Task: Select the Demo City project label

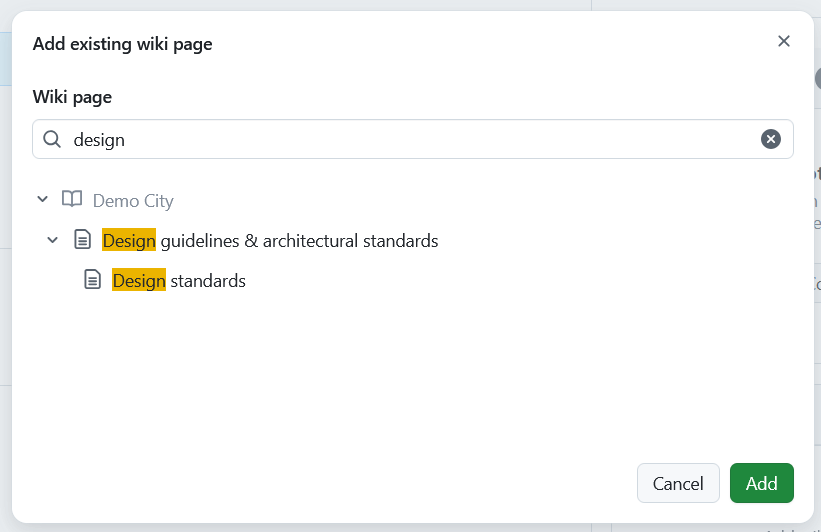Action: click(133, 201)
